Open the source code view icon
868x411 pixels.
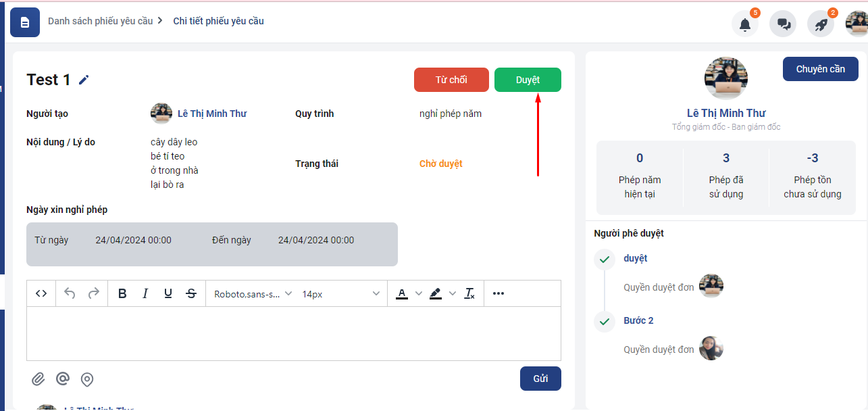[41, 293]
